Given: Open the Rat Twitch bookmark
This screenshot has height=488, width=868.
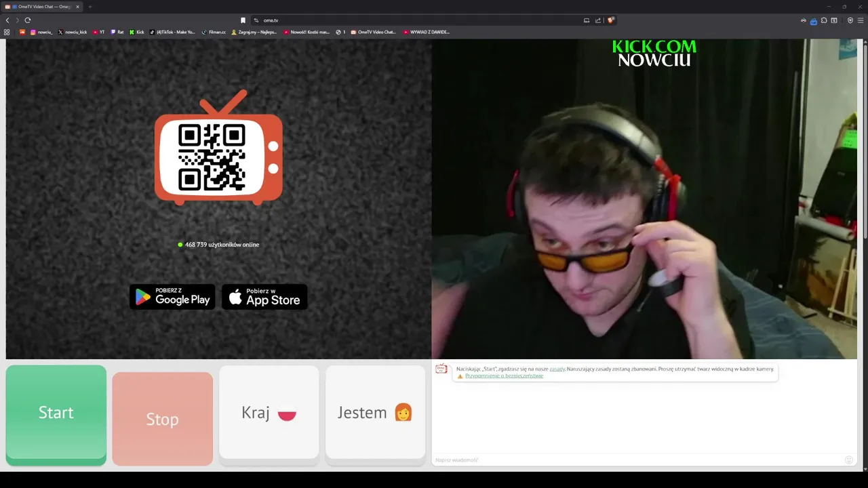Looking at the screenshot, I should coord(117,32).
